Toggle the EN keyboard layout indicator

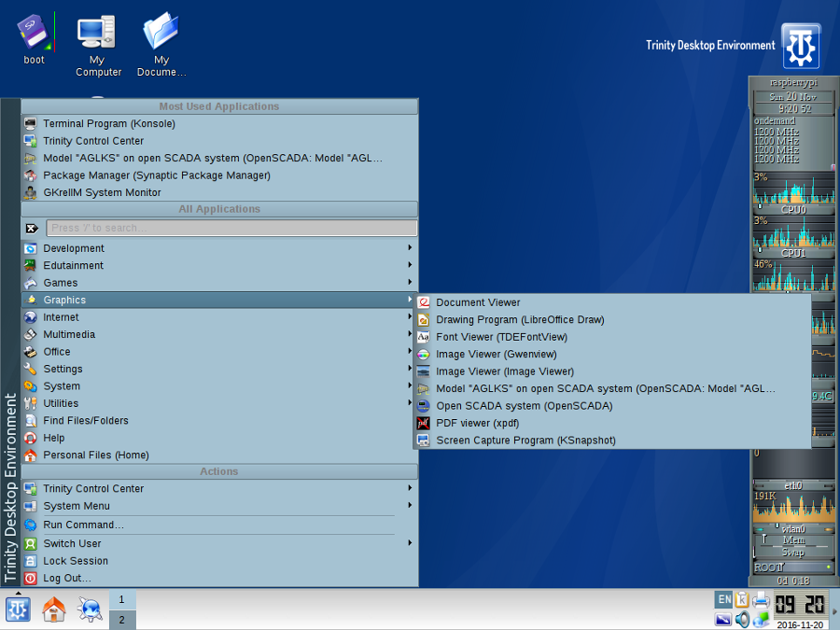(724, 599)
